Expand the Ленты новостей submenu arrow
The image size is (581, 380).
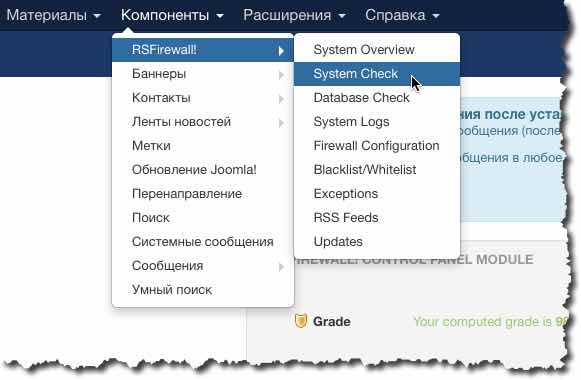click(x=281, y=123)
